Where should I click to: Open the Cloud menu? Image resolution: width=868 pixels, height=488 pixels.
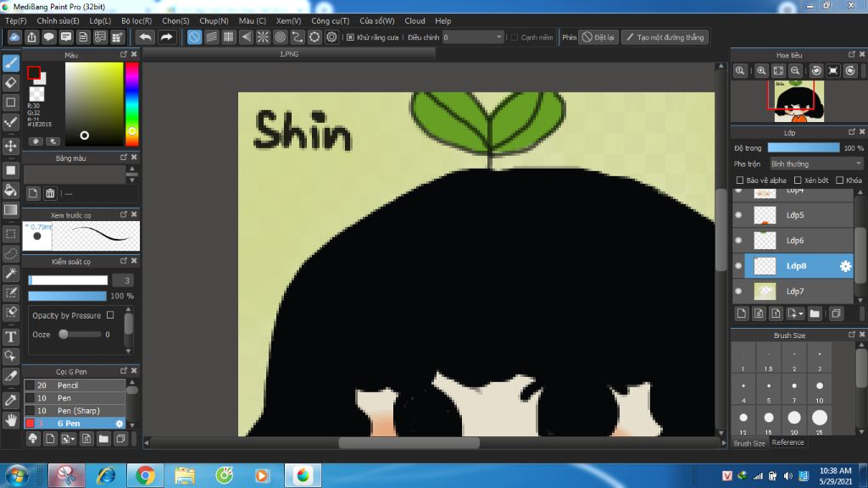pos(415,20)
